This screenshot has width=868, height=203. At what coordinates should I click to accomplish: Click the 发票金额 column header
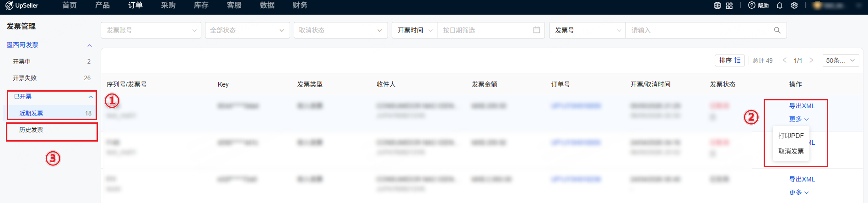point(485,84)
